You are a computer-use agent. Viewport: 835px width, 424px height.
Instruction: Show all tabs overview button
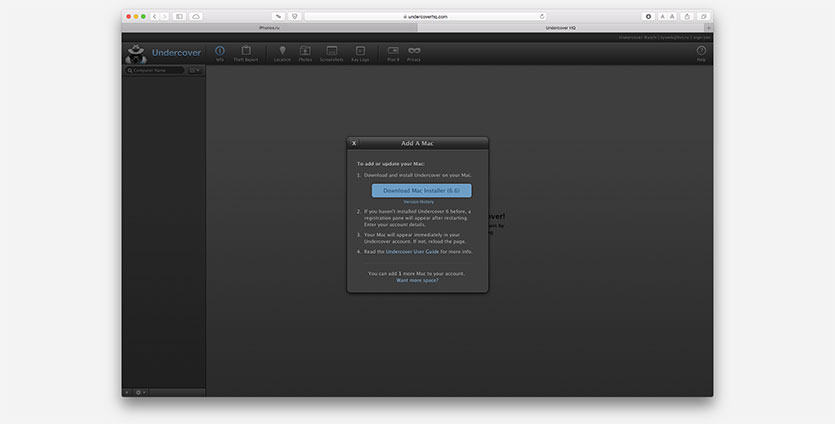click(x=703, y=17)
